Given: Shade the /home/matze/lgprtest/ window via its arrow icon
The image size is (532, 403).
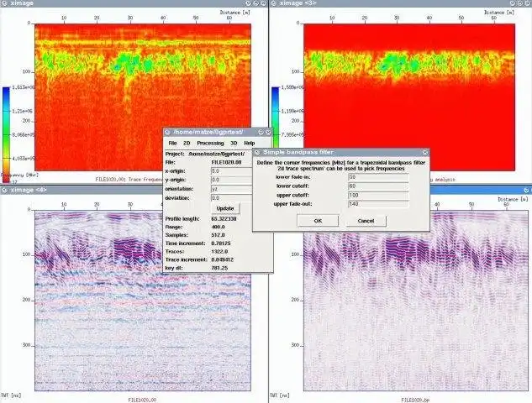Looking at the screenshot, I should [261, 132].
